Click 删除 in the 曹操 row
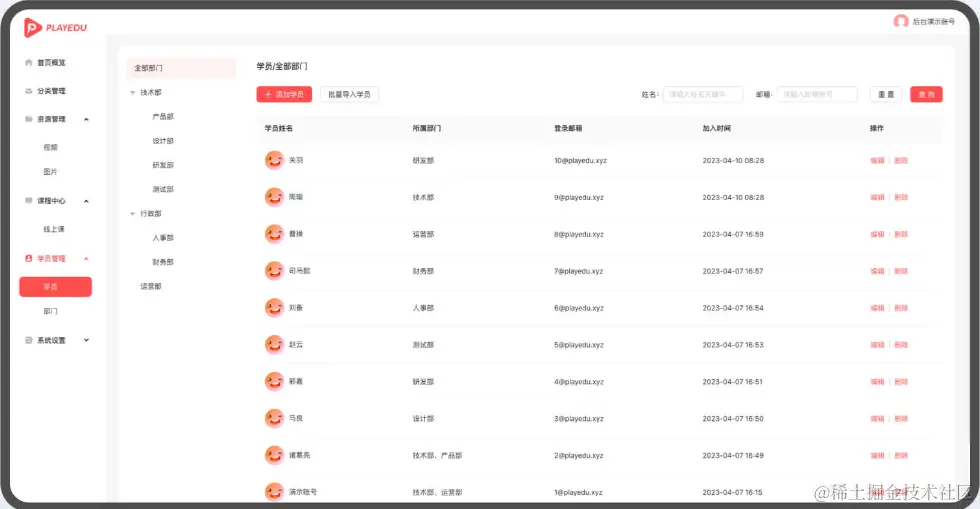 [x=901, y=234]
